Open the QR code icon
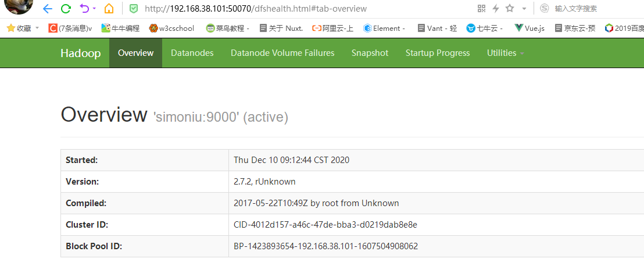This screenshot has height=269, width=644. [x=481, y=9]
